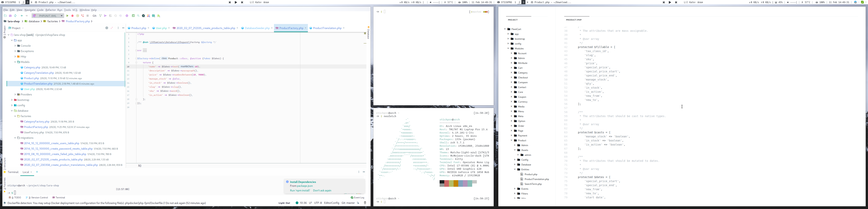This screenshot has height=209, width=868.
Task: Open Project panel options three-dot menu
Action: [118, 28]
